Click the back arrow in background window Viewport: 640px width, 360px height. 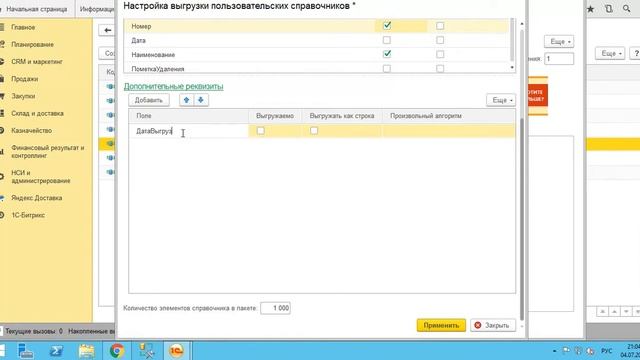[107, 30]
